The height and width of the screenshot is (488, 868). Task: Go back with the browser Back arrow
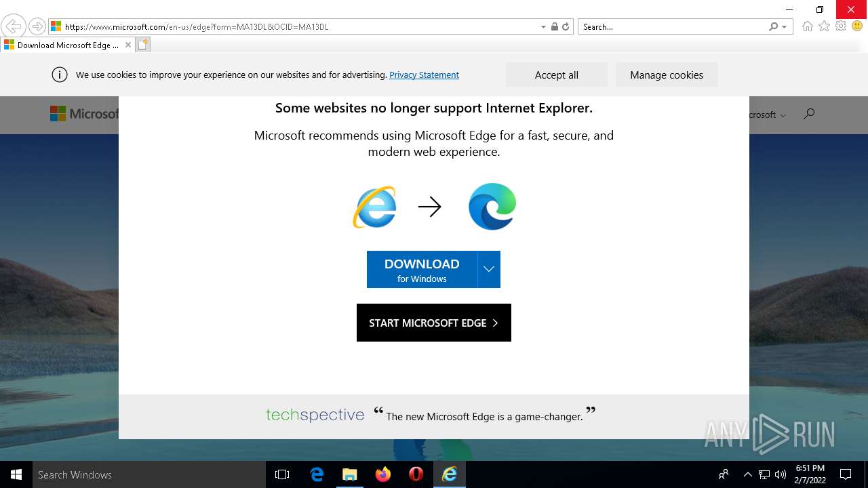point(14,26)
